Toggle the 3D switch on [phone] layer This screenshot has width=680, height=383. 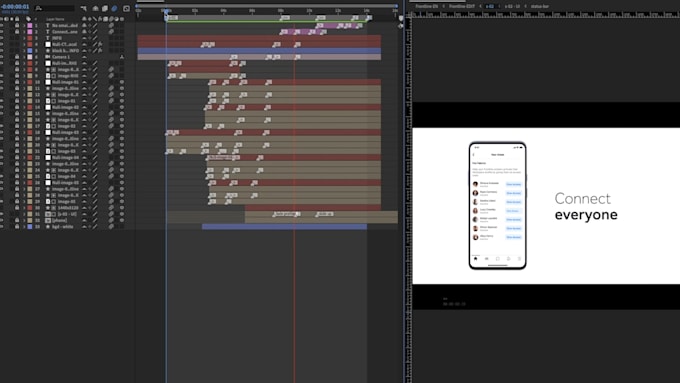coord(122,220)
